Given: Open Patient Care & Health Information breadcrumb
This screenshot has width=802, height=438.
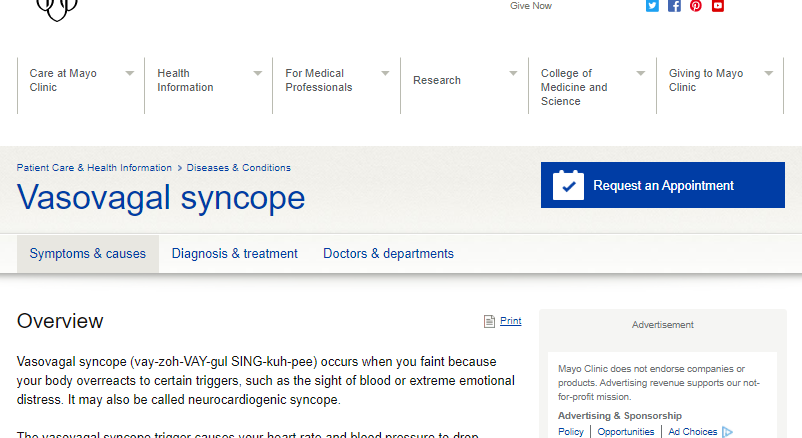Looking at the screenshot, I should click(x=94, y=168).
